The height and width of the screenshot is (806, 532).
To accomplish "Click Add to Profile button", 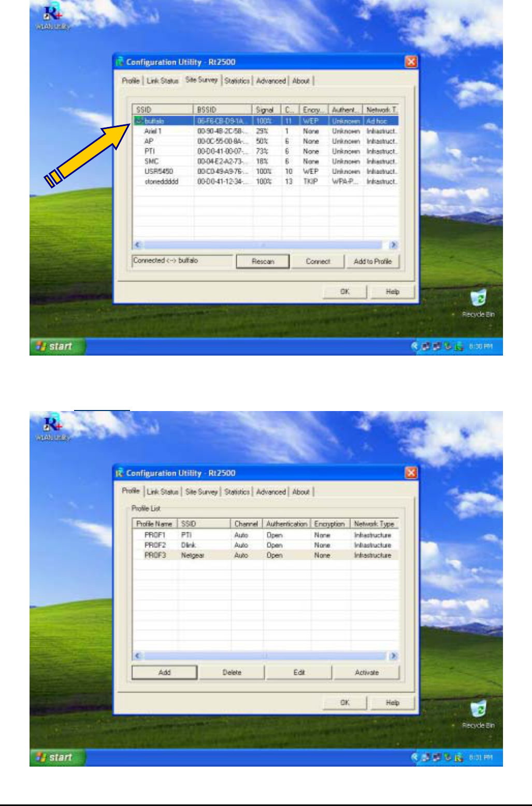I will click(x=372, y=262).
